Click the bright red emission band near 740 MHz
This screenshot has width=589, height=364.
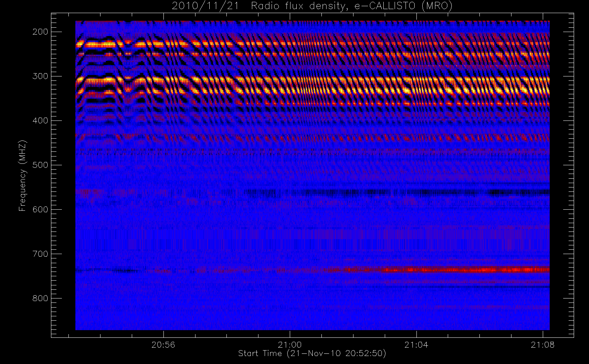click(x=437, y=270)
